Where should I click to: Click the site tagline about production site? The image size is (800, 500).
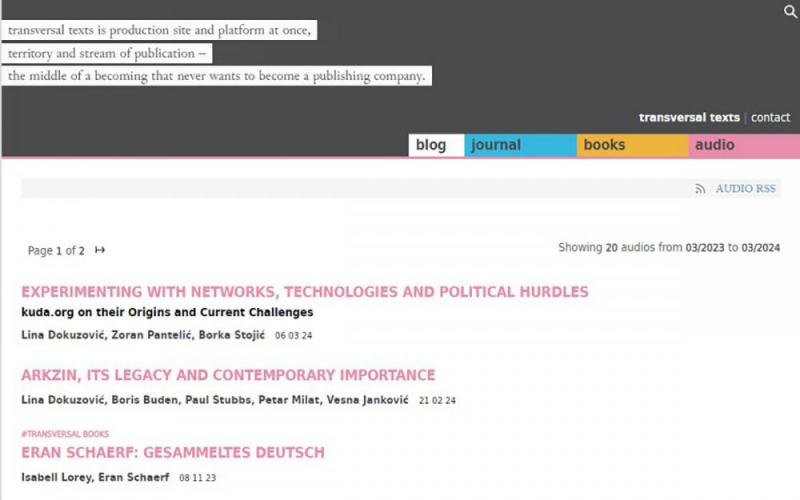[x=159, y=30]
